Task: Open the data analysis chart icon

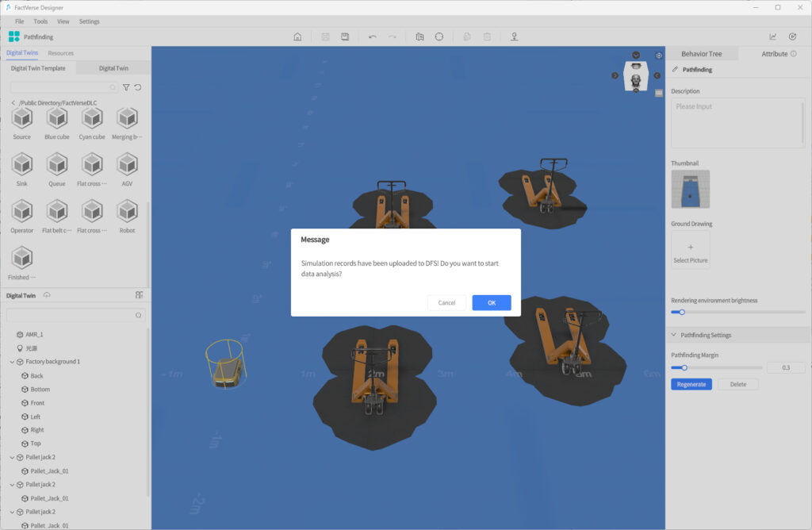Action: (x=772, y=36)
